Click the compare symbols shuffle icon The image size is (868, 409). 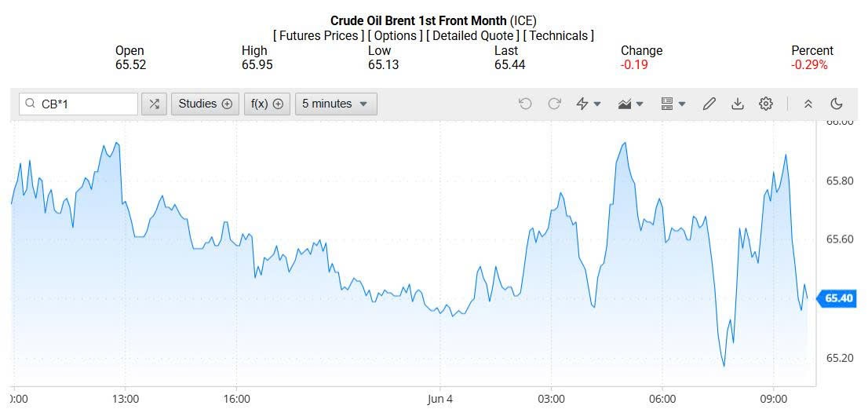(155, 104)
